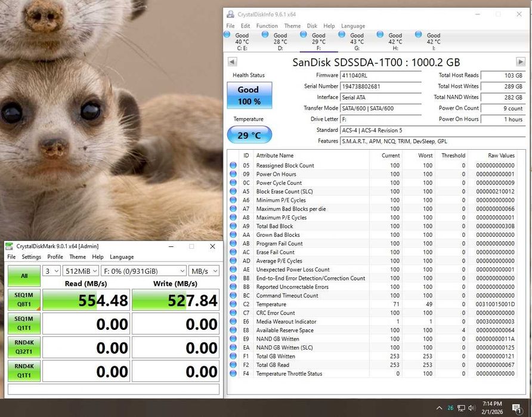The image size is (532, 417).
Task: Open Edit menu in CrystalDiskInfo
Action: click(245, 26)
